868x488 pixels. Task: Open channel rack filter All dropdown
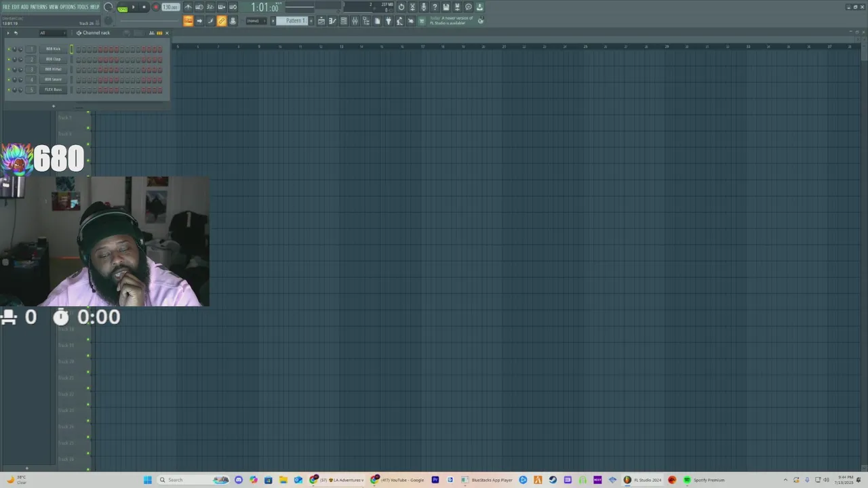click(53, 33)
